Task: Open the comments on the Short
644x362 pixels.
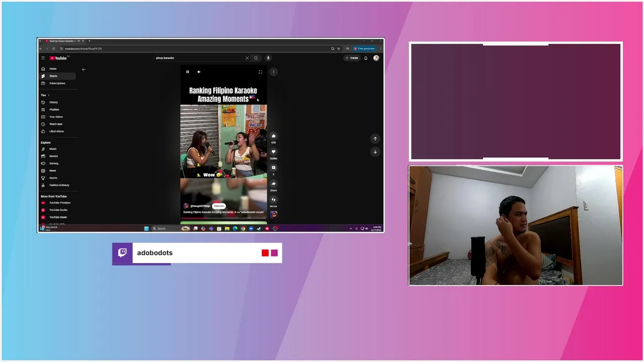Action: [x=274, y=168]
